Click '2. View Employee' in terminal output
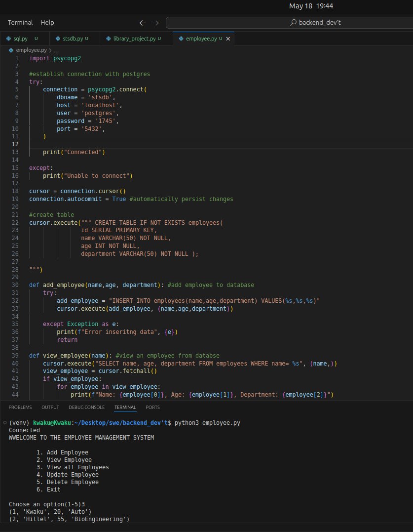Screen dimensions: 413x532 tap(64, 460)
